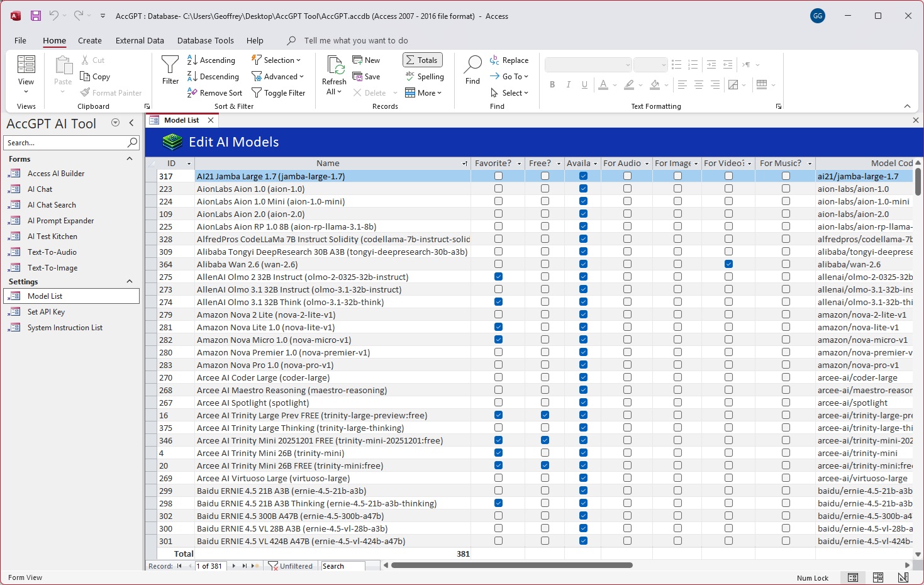Click the Remove Sort icon
The width and height of the screenshot is (924, 585).
click(192, 92)
